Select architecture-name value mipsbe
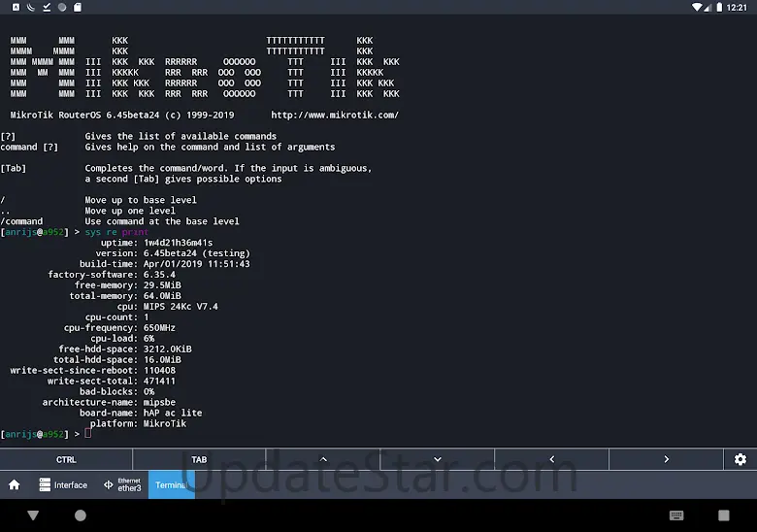This screenshot has height=532, width=757. (159, 402)
